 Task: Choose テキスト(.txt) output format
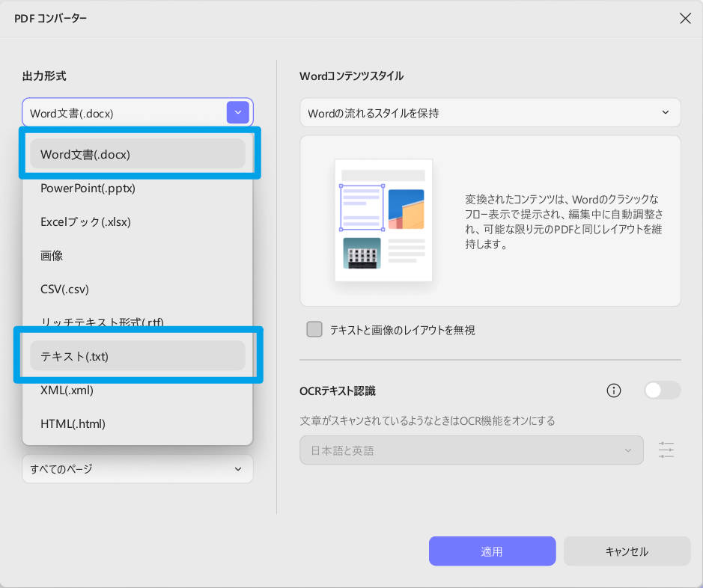[138, 356]
